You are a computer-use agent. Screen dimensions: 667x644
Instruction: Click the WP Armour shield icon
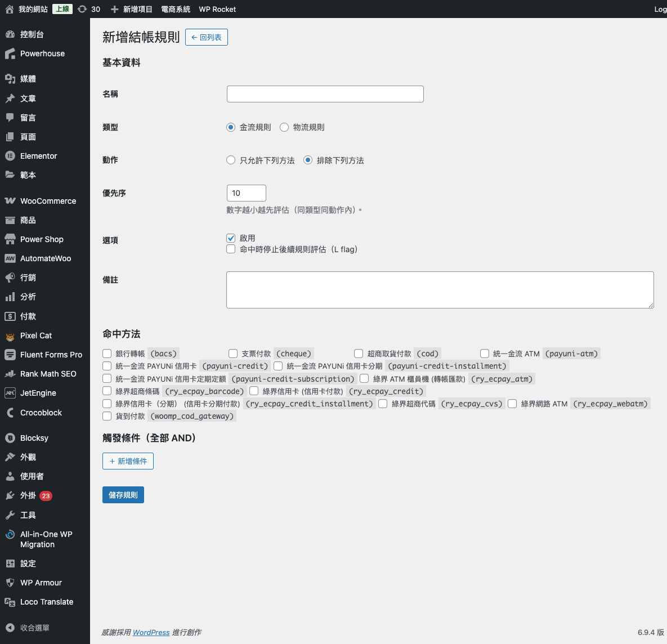point(10,582)
